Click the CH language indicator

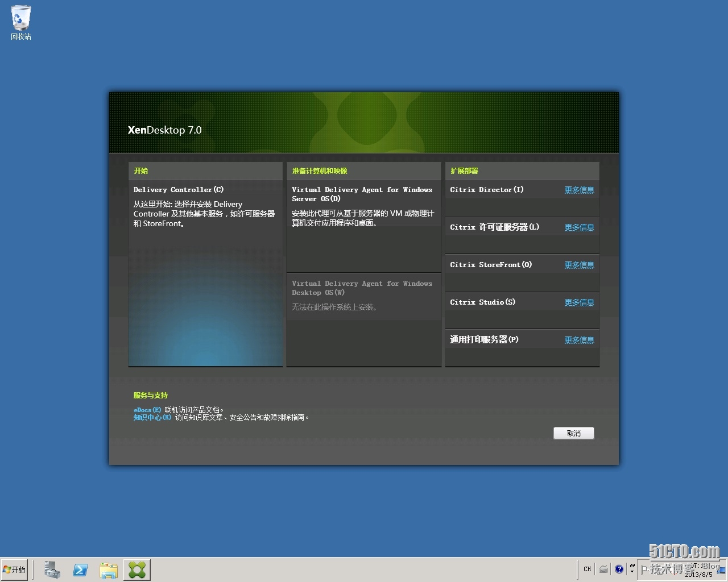pos(588,569)
